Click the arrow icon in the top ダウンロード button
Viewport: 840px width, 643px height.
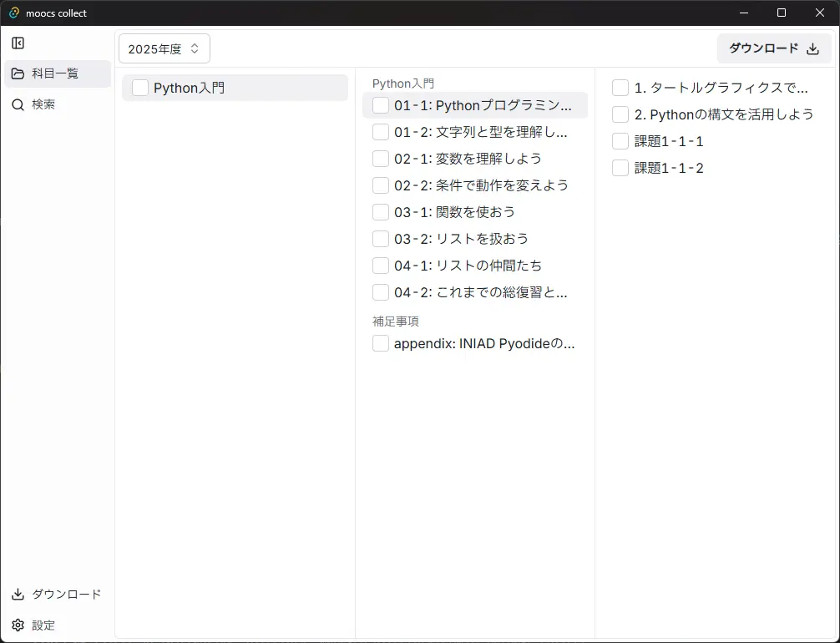(x=812, y=49)
